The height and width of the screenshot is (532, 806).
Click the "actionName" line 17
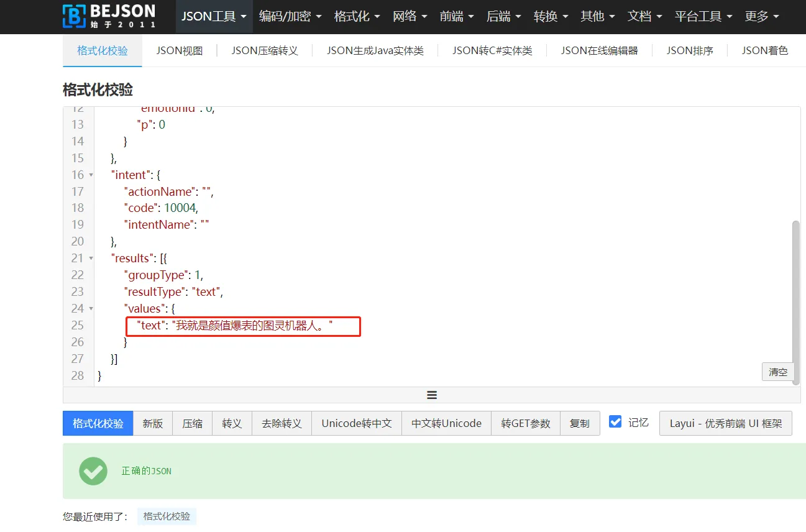click(x=169, y=191)
